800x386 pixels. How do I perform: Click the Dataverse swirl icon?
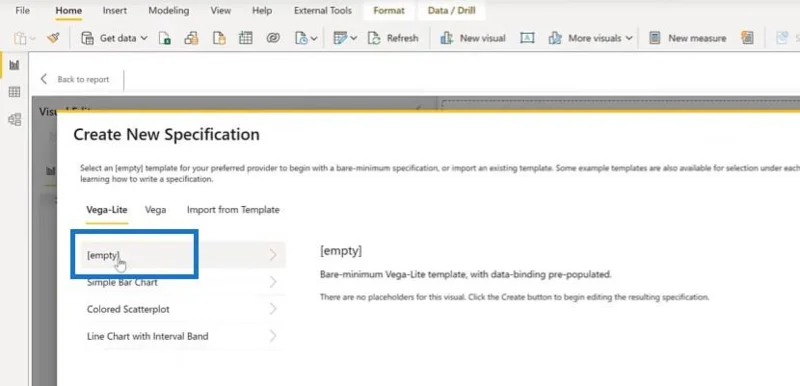[273, 38]
